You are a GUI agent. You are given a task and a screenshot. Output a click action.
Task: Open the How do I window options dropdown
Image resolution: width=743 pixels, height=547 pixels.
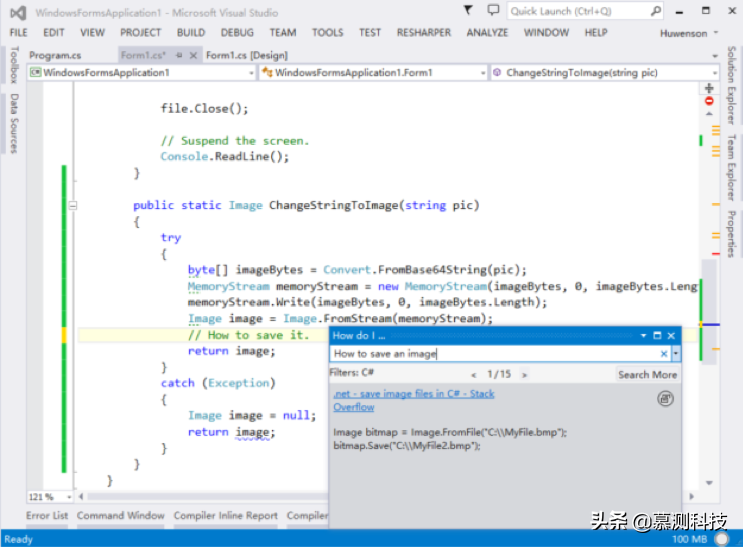click(643, 336)
